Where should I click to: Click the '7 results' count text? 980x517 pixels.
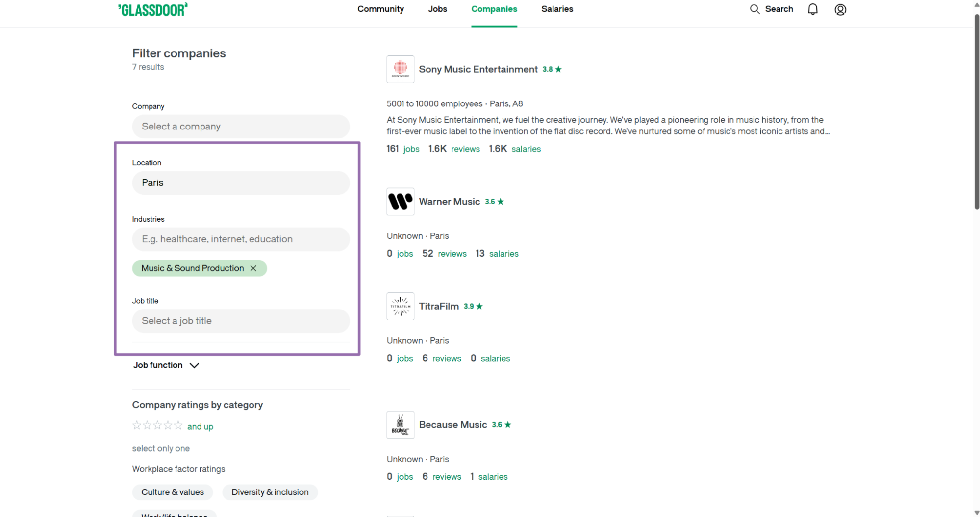point(148,67)
